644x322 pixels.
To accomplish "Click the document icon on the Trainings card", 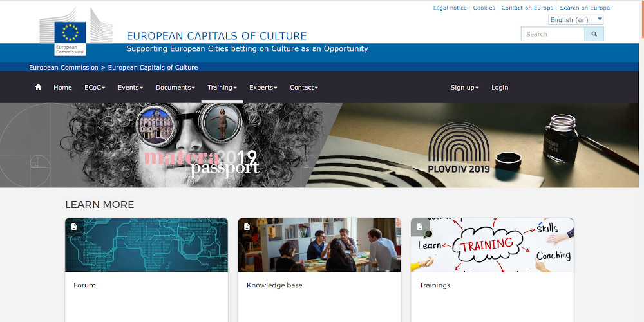I will pos(420,227).
